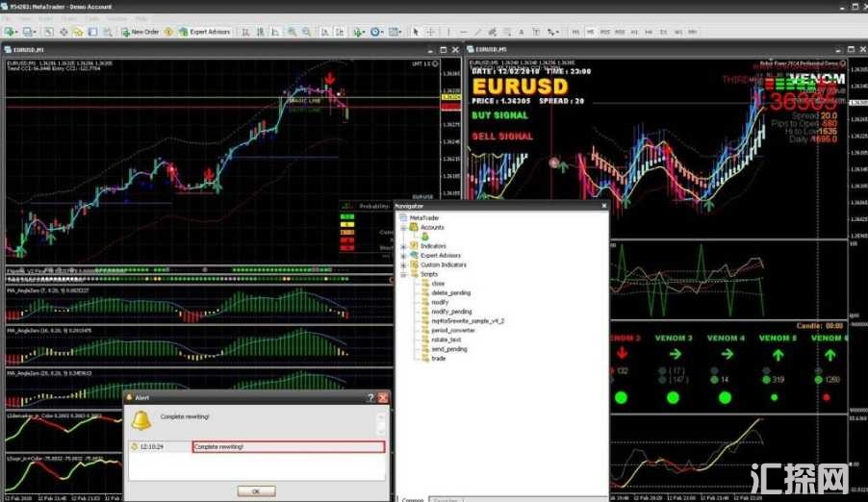Select the delete_pending script in Navigator

pos(451,292)
